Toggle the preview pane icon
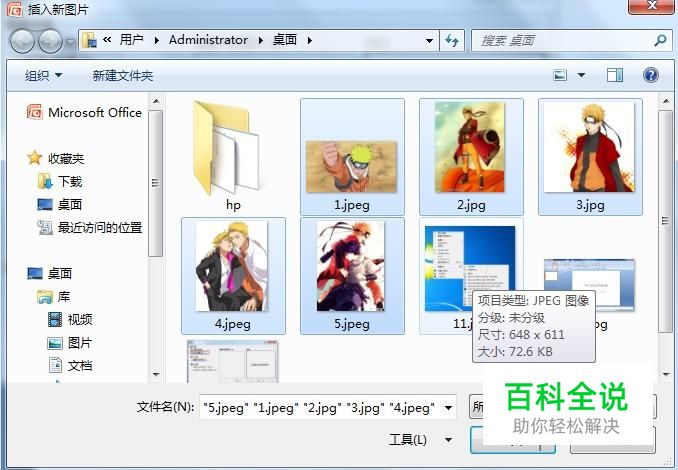 click(615, 75)
